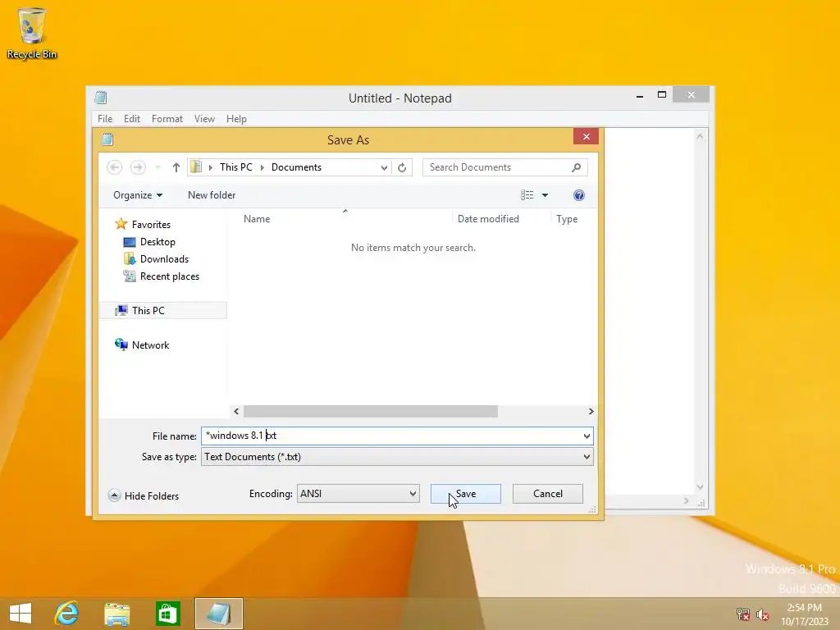This screenshot has height=630, width=840.
Task: Click the Forward arrow in Save As dialog
Action: tap(138, 167)
